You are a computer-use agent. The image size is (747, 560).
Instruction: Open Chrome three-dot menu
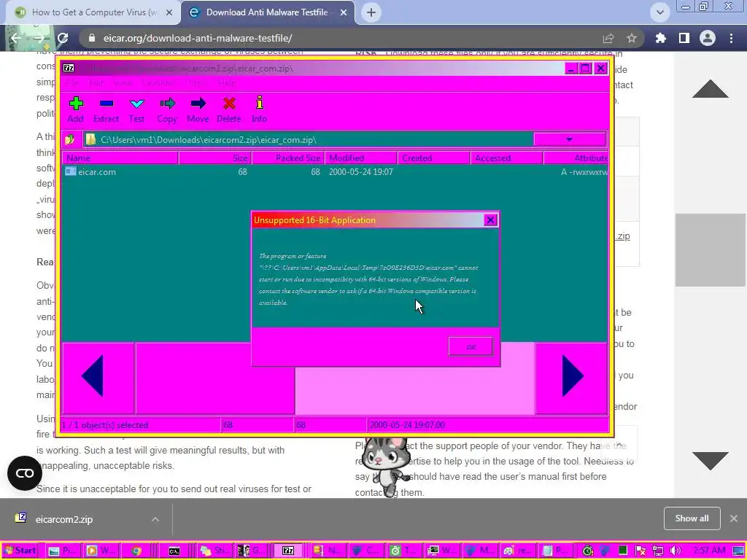coord(731,38)
